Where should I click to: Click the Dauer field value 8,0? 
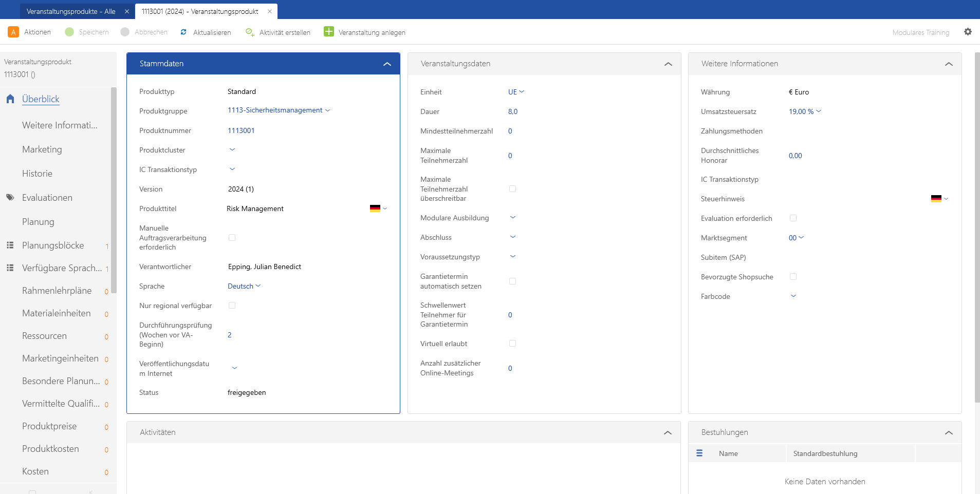pyautogui.click(x=513, y=111)
